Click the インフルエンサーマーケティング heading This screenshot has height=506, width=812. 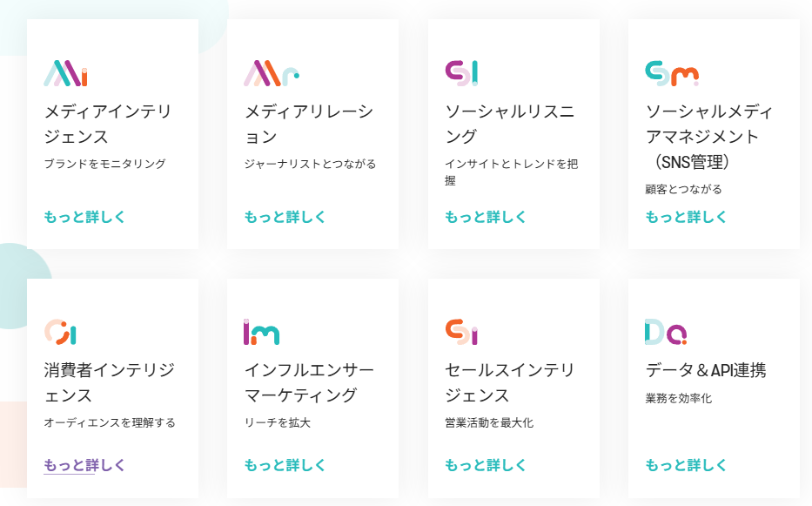click(309, 382)
